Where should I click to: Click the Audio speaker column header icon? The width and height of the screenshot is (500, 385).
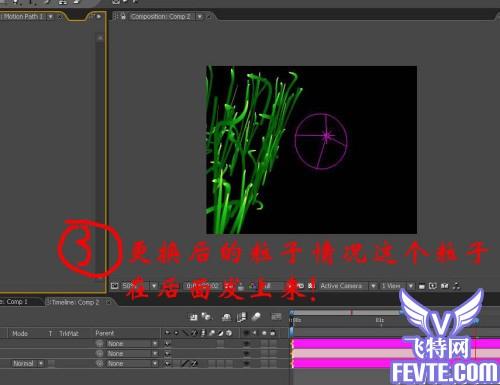coord(255,333)
